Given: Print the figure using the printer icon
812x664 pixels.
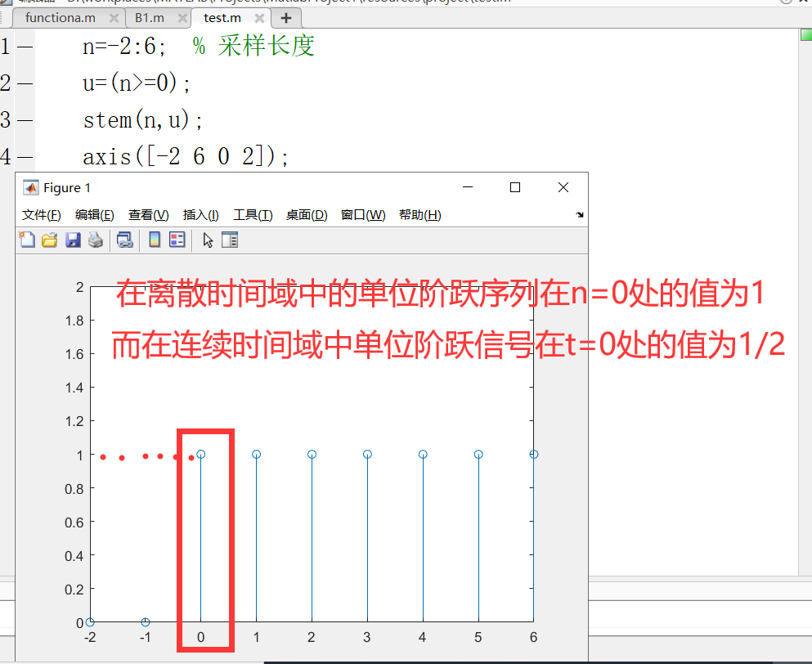Looking at the screenshot, I should coord(96,240).
